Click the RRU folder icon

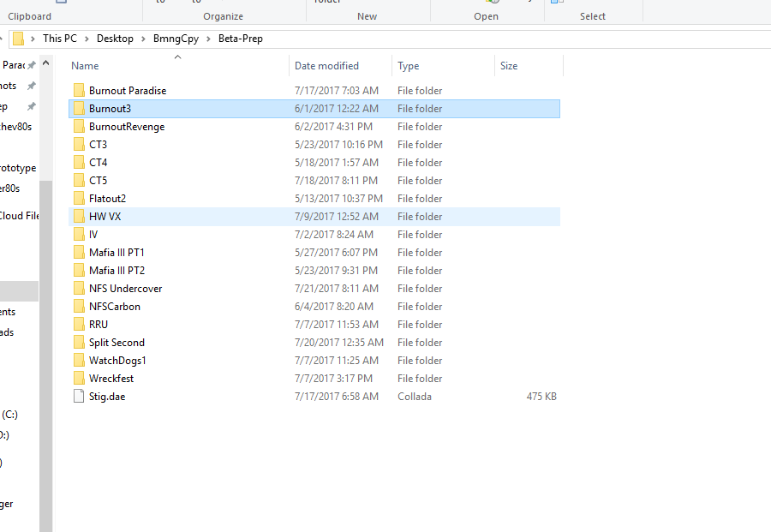(79, 325)
